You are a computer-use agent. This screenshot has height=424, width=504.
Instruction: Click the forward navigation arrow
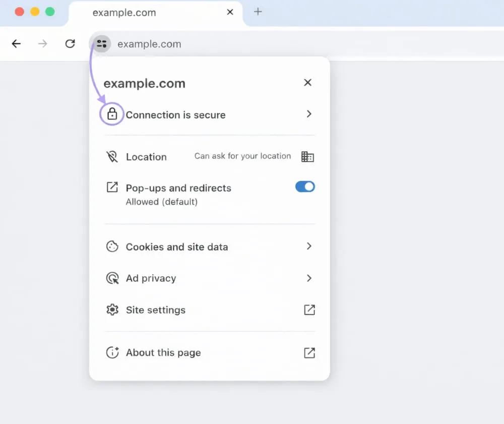coord(42,44)
